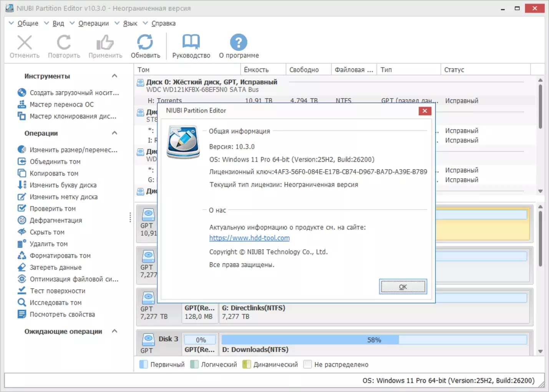This screenshot has width=549, height=392.
Task: Open the Язык menu
Action: point(130,23)
